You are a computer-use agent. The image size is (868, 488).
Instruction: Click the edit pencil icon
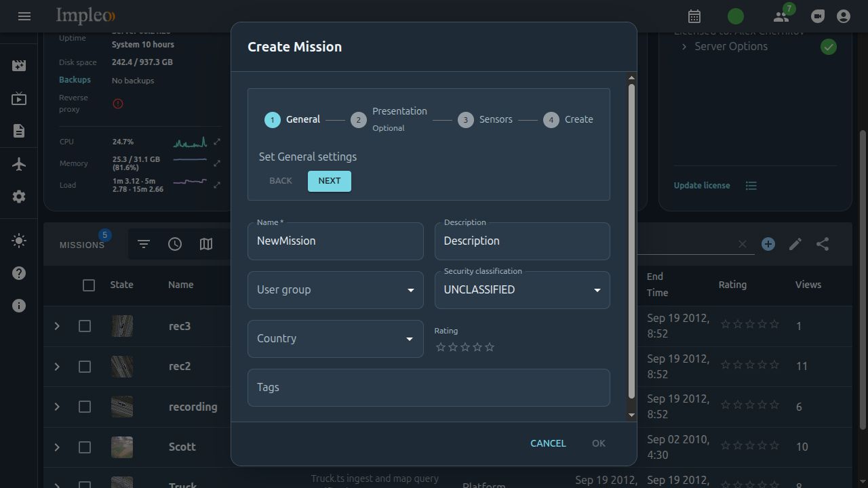click(x=795, y=244)
